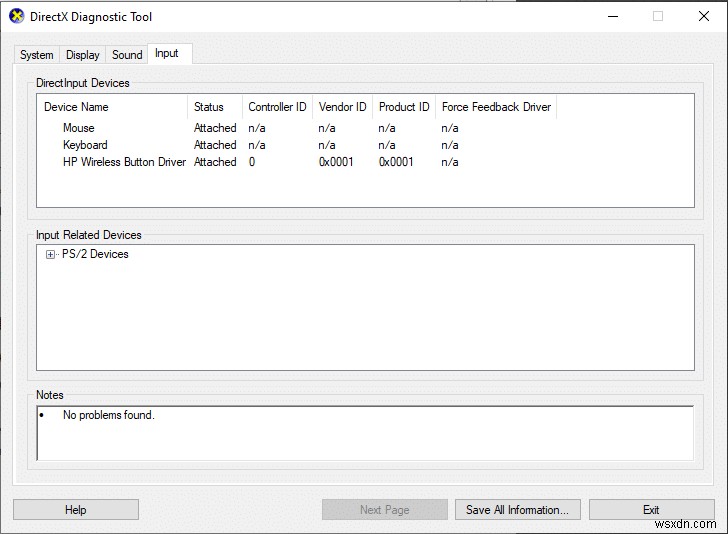Click the Attached status of HP Wireless Button Driver
Image resolution: width=728 pixels, height=534 pixels.
tap(215, 162)
